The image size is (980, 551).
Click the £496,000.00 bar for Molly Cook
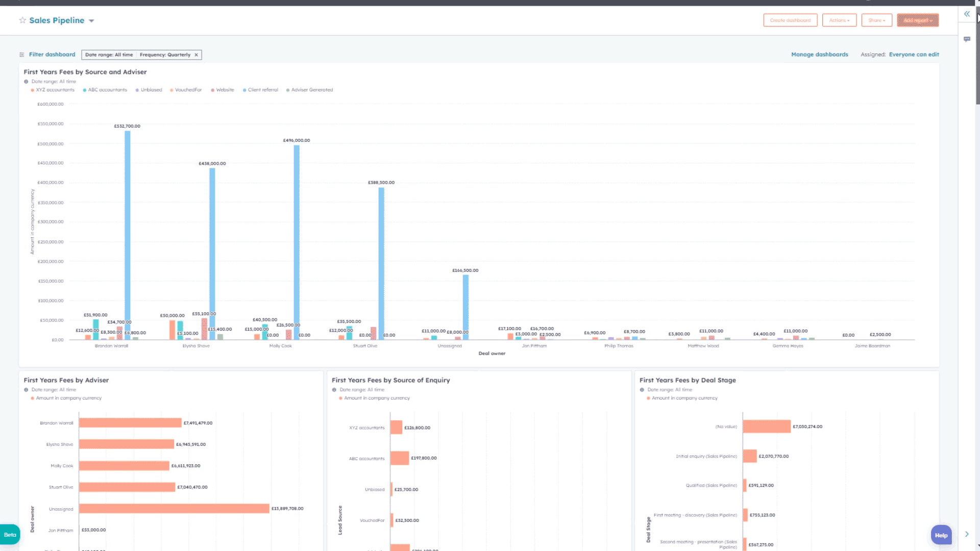point(297,242)
